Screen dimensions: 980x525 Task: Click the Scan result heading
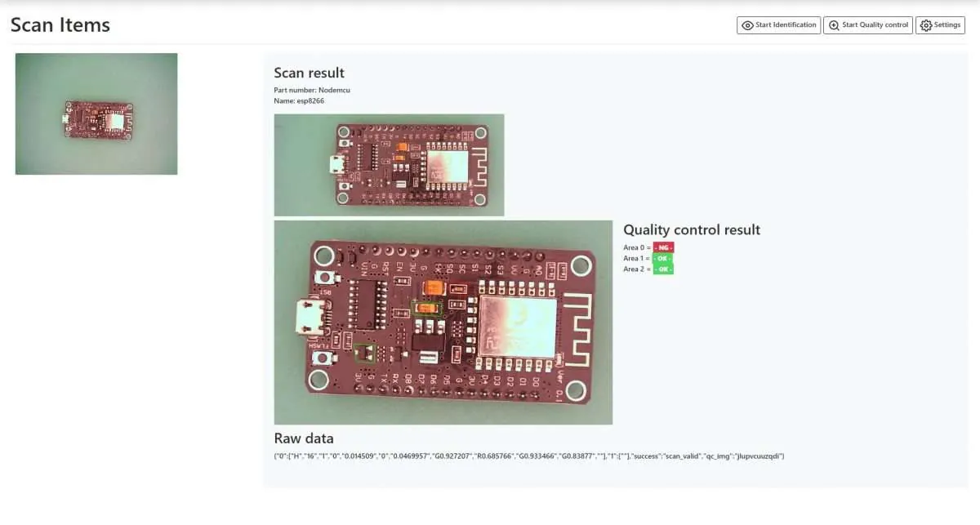click(310, 73)
